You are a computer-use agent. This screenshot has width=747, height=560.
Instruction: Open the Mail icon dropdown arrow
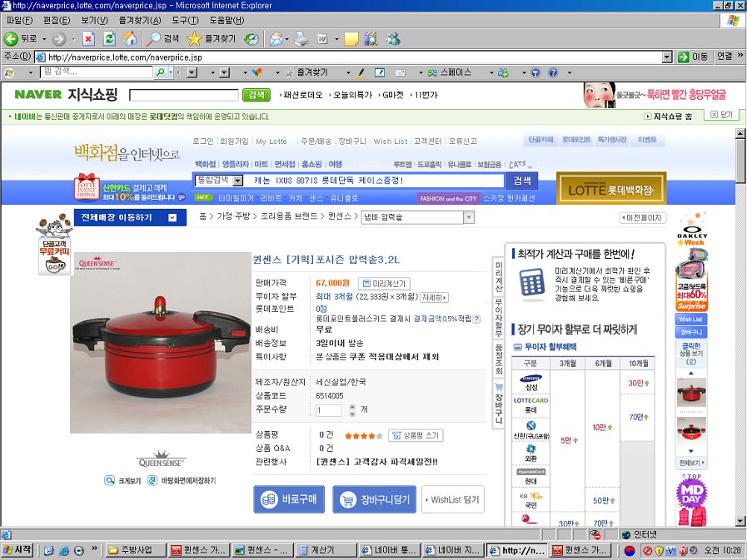[286, 39]
